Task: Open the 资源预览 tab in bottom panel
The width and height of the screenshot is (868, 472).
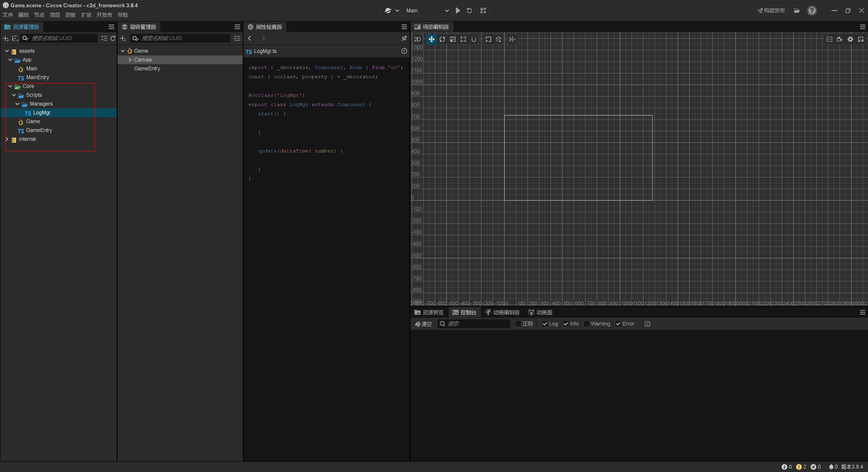Action: (x=430, y=312)
